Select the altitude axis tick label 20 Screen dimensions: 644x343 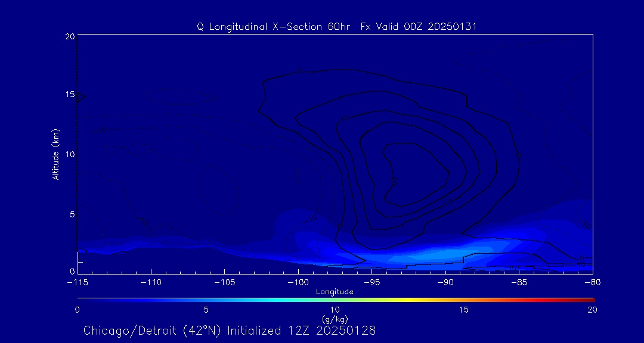(x=70, y=36)
